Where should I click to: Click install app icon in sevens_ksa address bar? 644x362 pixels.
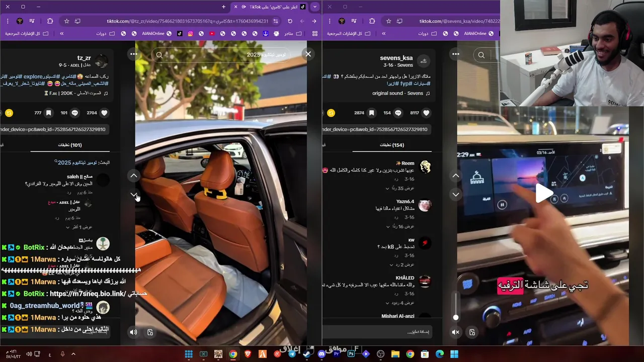[x=399, y=21]
